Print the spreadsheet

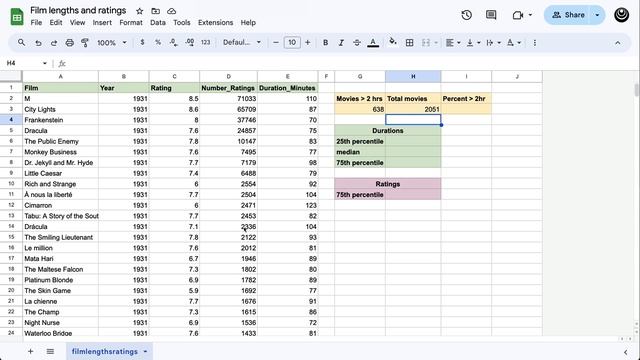point(69,42)
